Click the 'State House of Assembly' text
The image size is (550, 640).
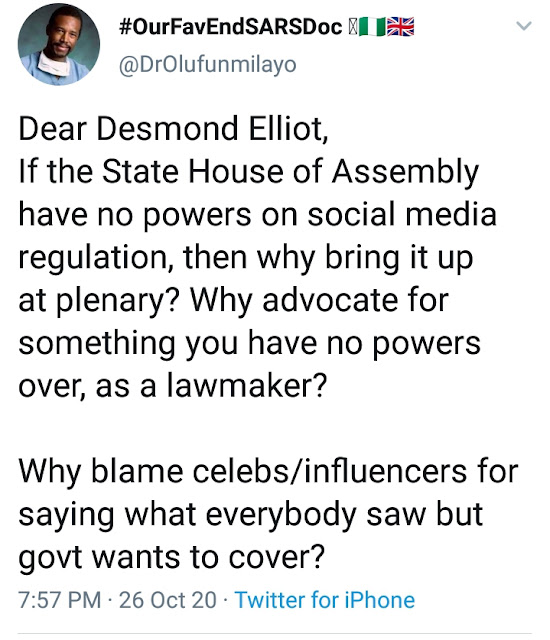tap(290, 172)
